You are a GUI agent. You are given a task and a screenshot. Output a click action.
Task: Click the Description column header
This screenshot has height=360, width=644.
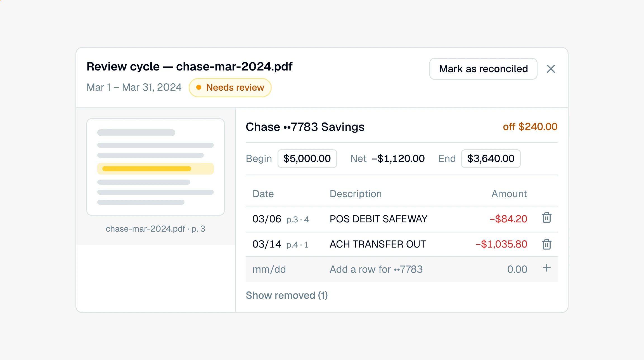[356, 194]
